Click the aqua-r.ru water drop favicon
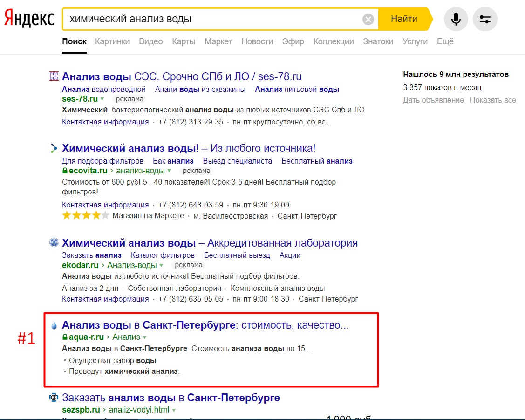The image size is (525, 420). pos(54,325)
